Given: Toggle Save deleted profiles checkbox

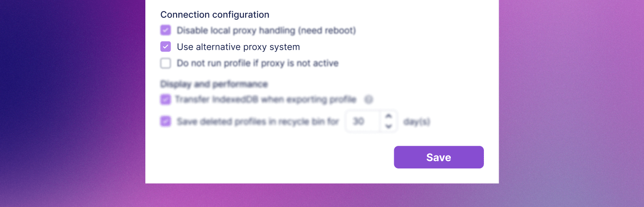Looking at the screenshot, I should click(165, 121).
